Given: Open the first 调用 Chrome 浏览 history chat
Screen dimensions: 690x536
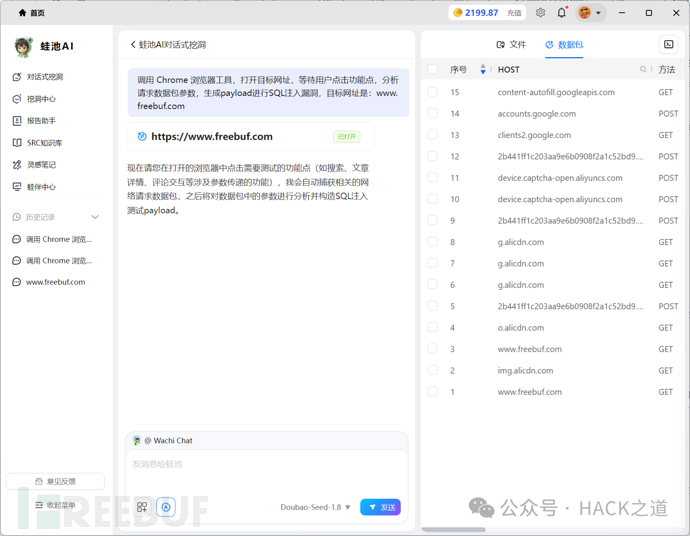Looking at the screenshot, I should [53, 239].
